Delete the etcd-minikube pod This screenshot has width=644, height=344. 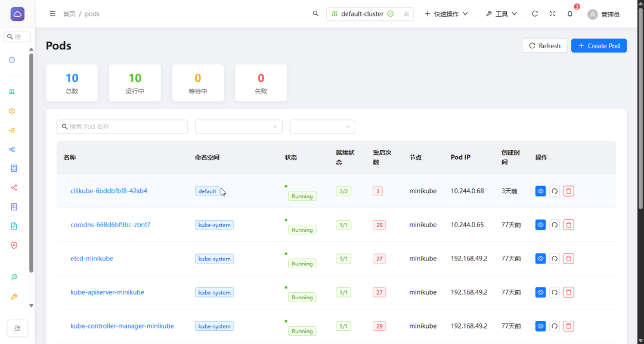tap(568, 258)
